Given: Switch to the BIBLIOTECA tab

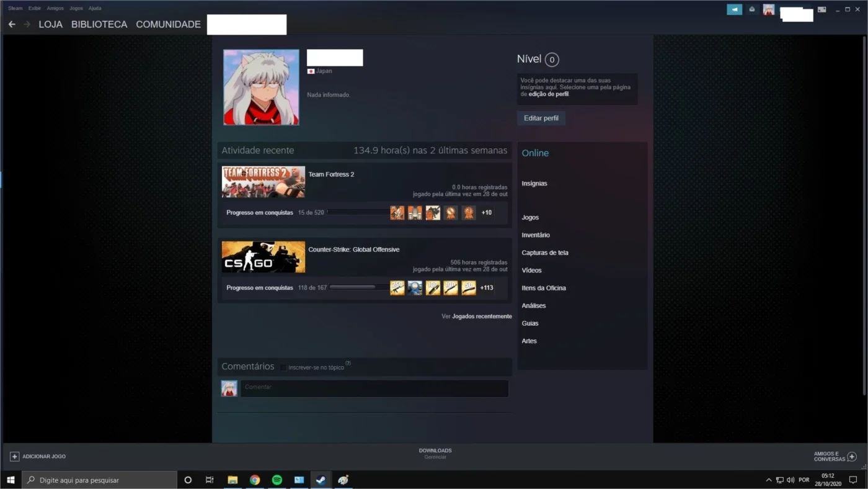Looking at the screenshot, I should click(99, 24).
